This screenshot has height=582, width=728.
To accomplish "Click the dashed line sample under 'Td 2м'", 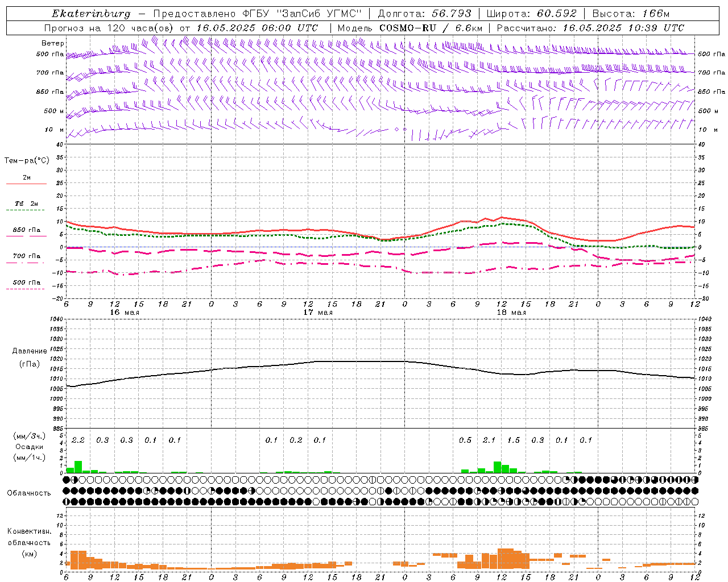I will [x=26, y=210].
